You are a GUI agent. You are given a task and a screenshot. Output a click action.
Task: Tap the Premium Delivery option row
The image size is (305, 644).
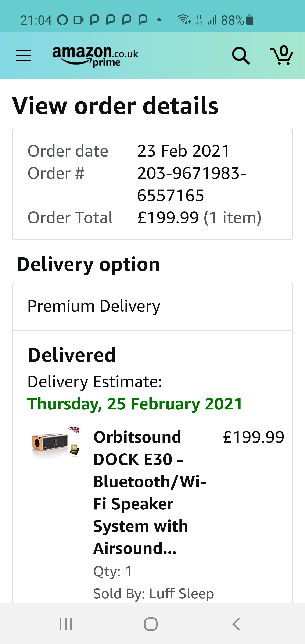pos(152,307)
